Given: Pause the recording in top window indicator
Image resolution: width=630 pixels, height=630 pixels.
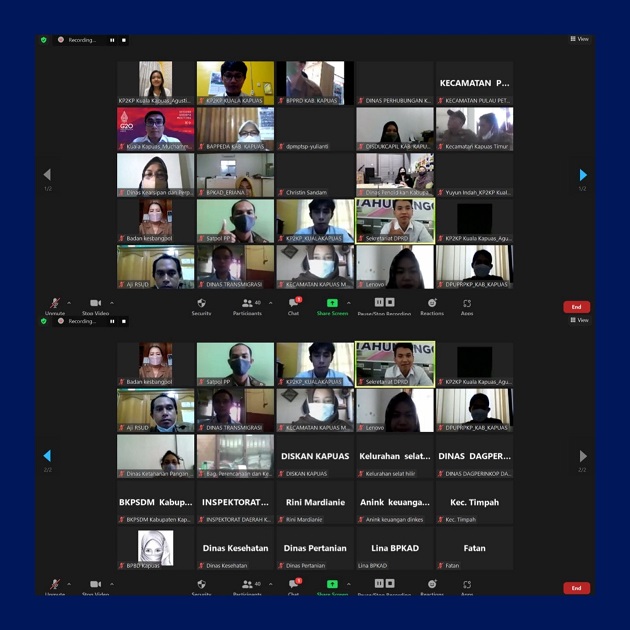Looking at the screenshot, I should tap(112, 40).
